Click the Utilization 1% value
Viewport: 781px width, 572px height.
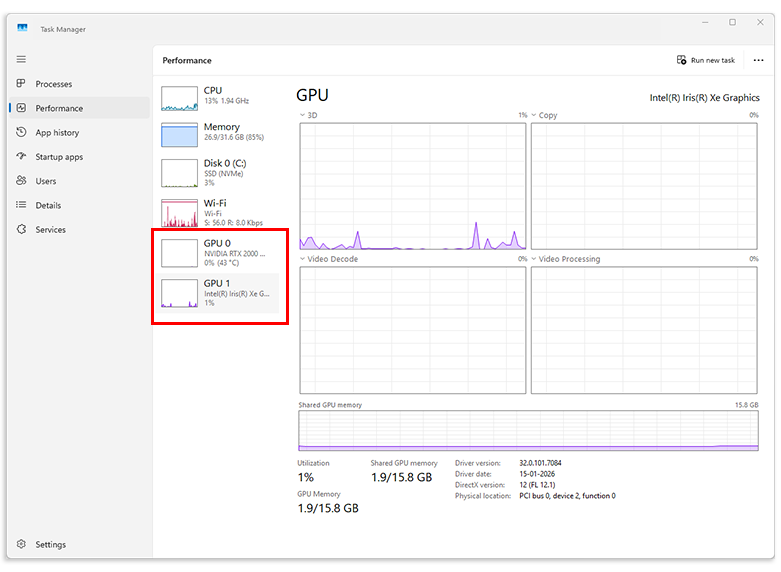tap(306, 477)
